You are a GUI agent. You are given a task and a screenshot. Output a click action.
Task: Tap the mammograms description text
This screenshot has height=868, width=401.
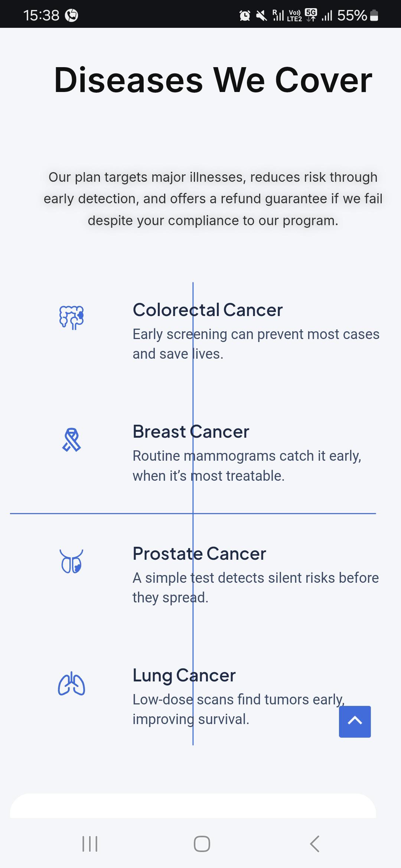[x=247, y=466]
